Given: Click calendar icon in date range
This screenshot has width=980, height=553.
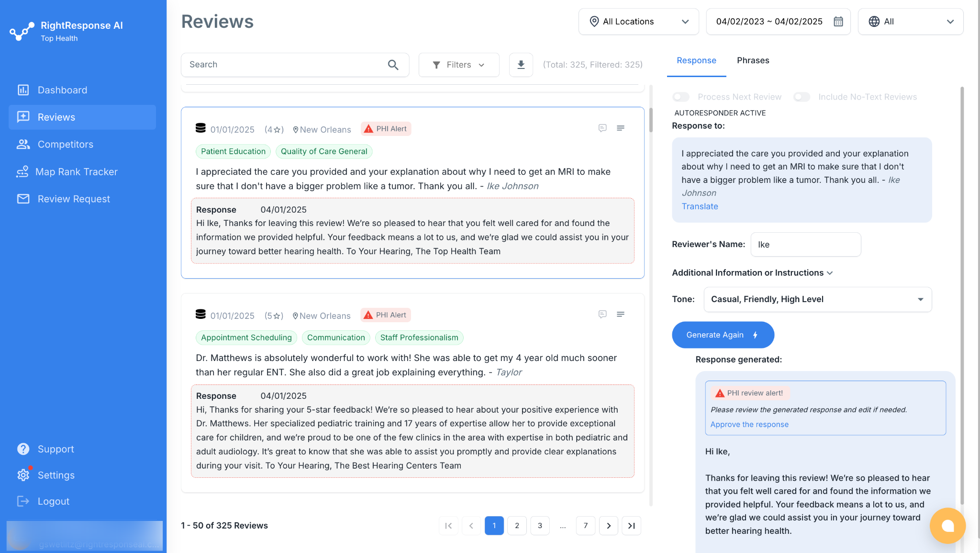Looking at the screenshot, I should click(838, 22).
